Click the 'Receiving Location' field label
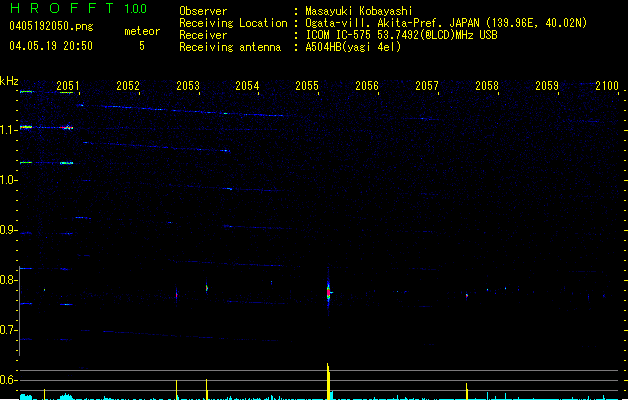Screen dimensions: 629x400 point(233,23)
